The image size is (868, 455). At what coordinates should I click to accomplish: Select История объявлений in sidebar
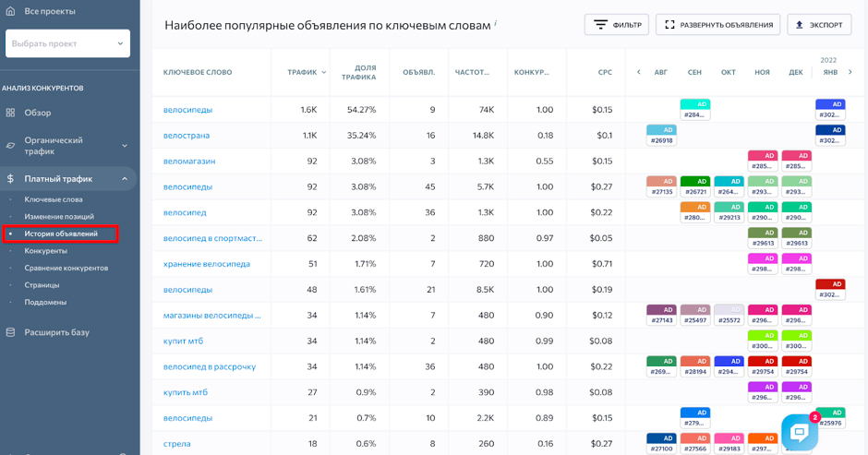pyautogui.click(x=60, y=233)
